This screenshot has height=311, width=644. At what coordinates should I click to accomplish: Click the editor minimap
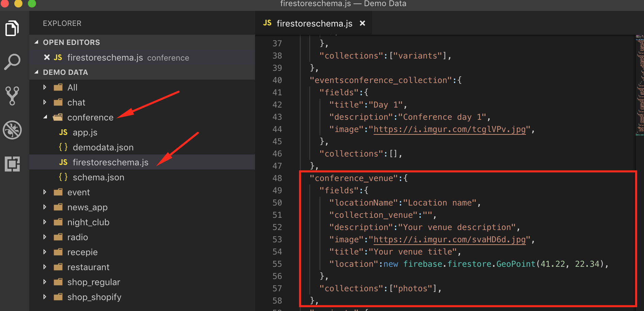(640, 85)
